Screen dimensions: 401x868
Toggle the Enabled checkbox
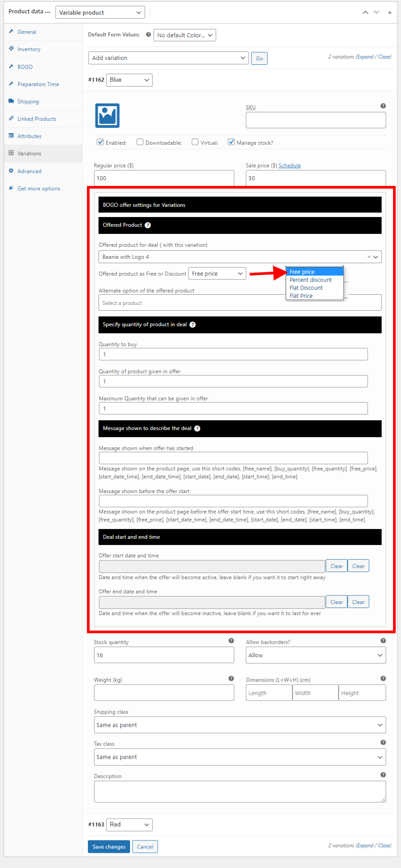(100, 142)
